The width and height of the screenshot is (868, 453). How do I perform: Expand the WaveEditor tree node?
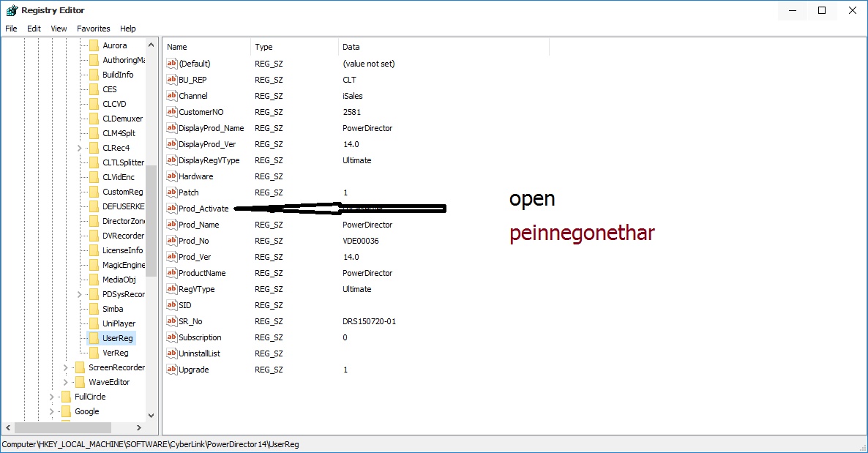click(x=65, y=382)
